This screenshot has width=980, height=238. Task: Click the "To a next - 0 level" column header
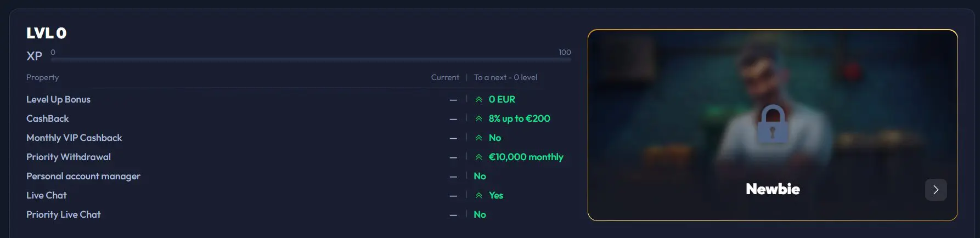[x=505, y=77]
